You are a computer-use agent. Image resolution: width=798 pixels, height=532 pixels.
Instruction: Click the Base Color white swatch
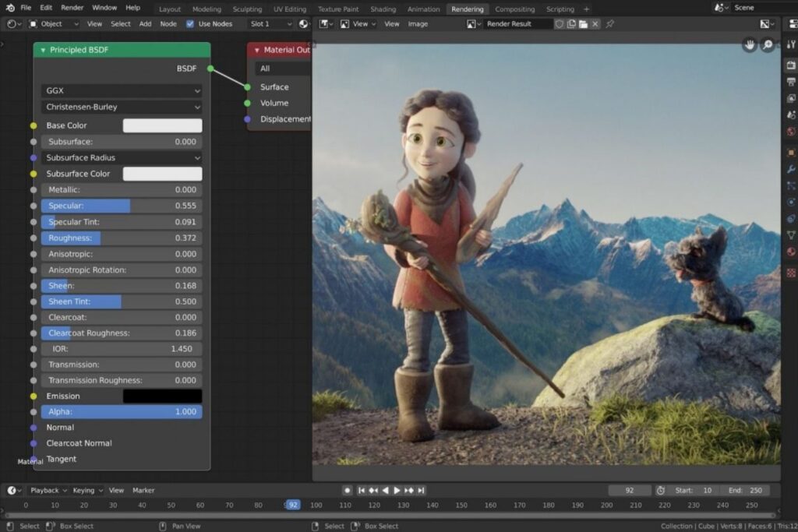point(162,125)
